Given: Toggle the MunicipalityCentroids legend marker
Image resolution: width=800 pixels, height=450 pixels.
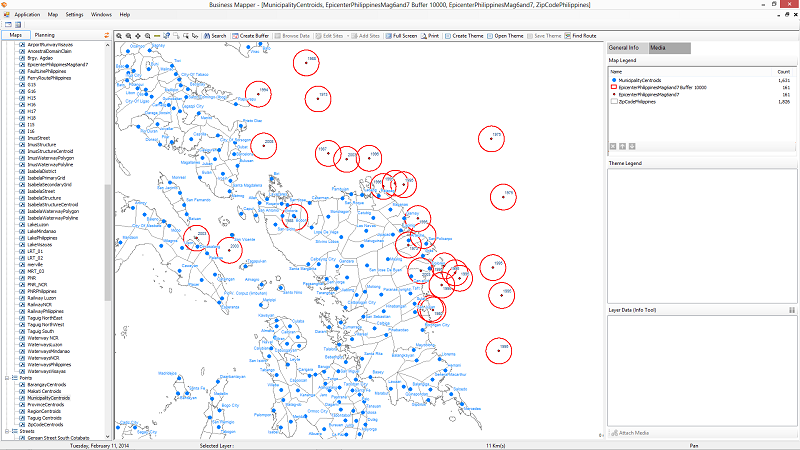Looking at the screenshot, I should tap(613, 81).
